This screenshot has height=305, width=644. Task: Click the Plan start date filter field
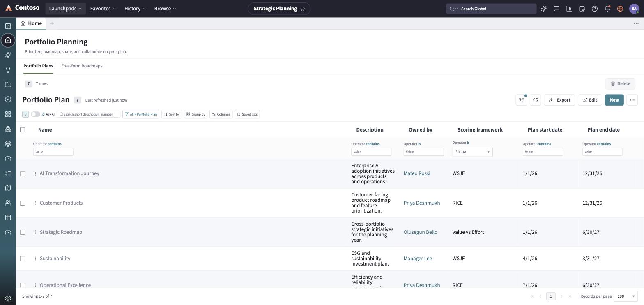coord(543,152)
